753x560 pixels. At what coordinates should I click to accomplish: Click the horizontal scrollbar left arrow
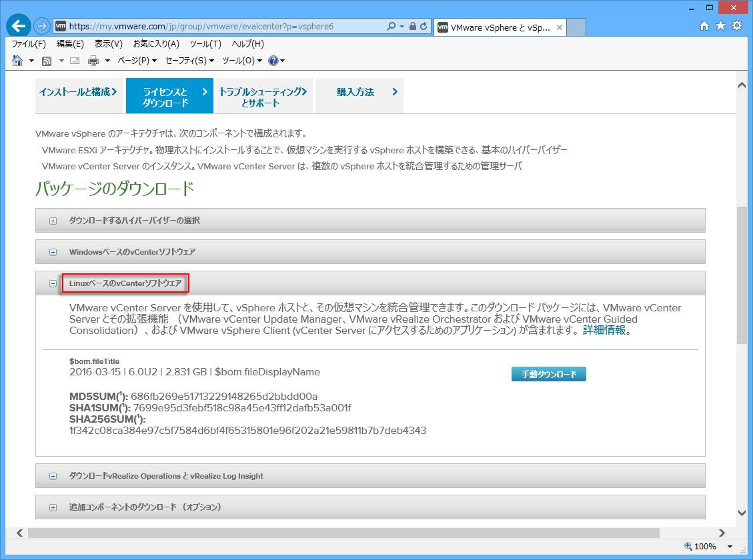[20, 533]
